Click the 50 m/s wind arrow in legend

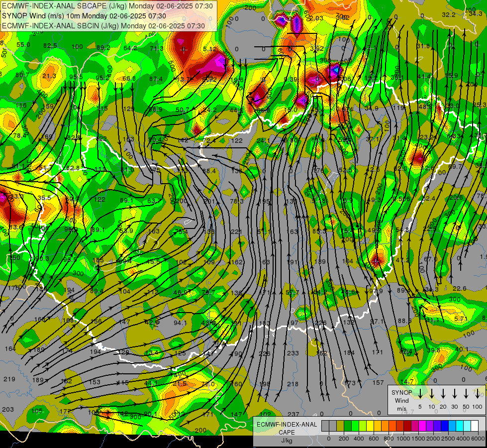pyautogui.click(x=466, y=394)
